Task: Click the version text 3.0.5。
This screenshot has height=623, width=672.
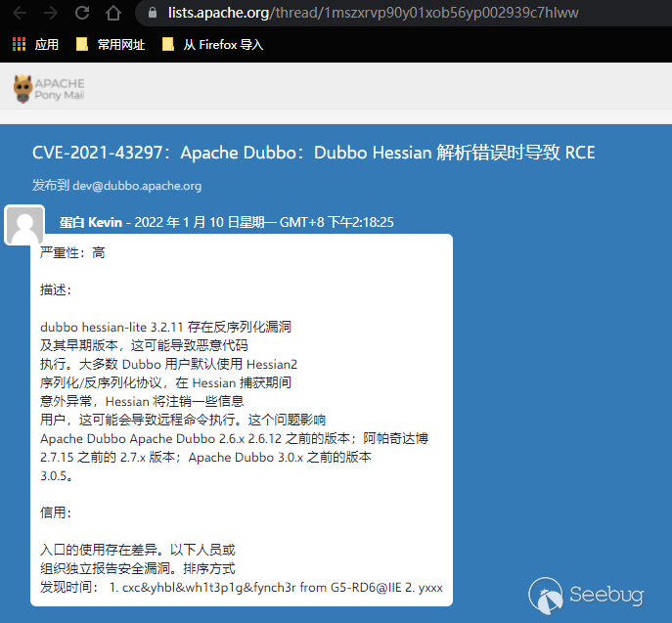Action: point(56,476)
